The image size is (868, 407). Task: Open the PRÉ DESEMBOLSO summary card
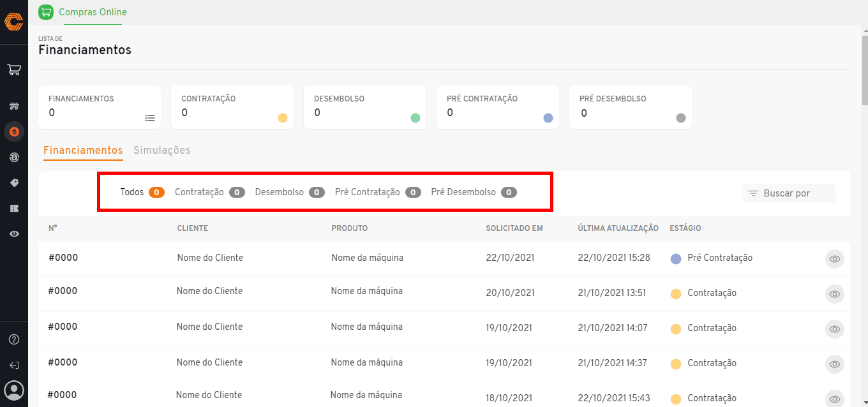pos(631,107)
